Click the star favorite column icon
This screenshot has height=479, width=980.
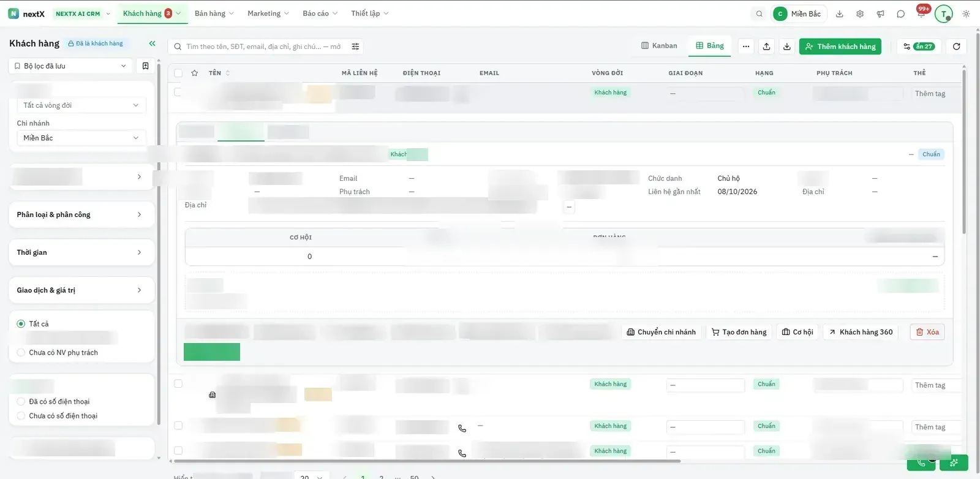194,73
